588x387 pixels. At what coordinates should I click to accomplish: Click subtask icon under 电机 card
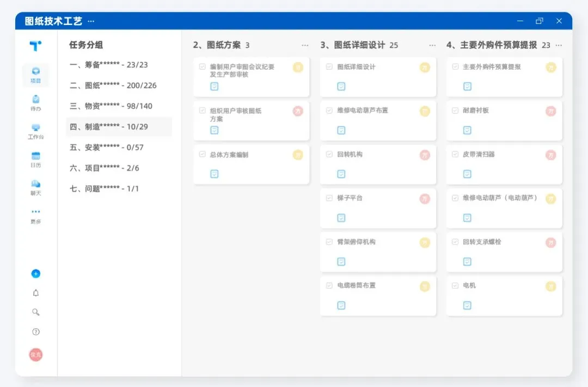click(467, 305)
